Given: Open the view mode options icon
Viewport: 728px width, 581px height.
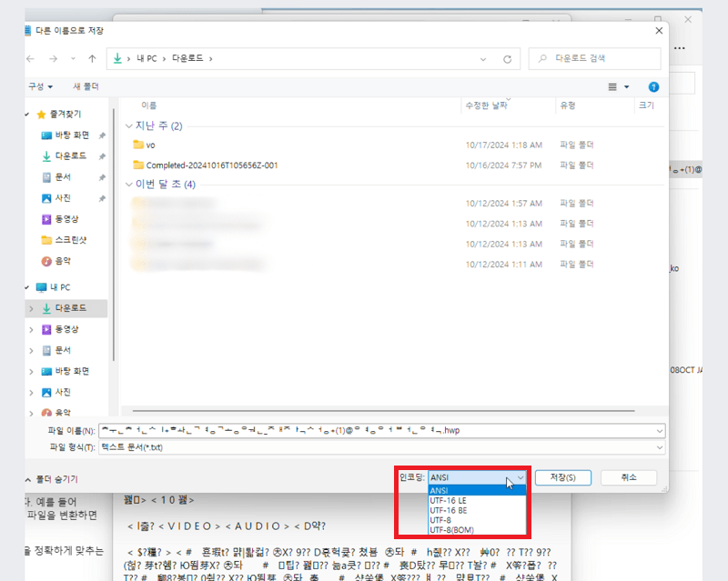Looking at the screenshot, I should tap(613, 85).
